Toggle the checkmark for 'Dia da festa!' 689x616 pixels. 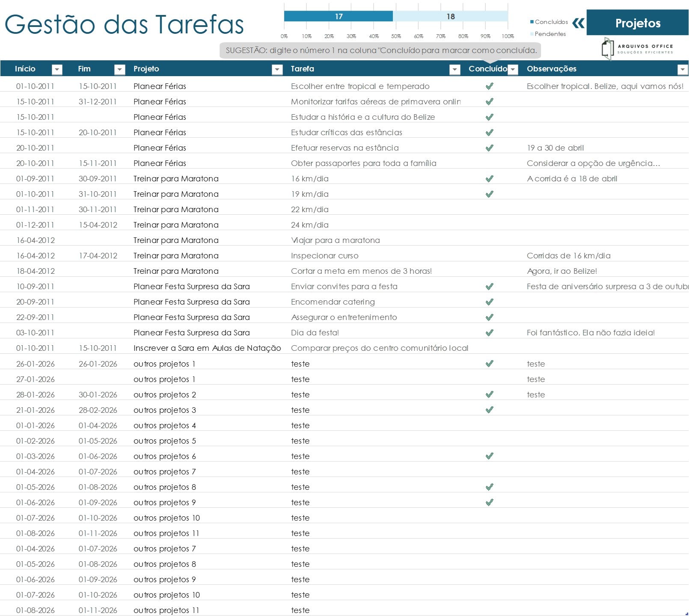[489, 332]
